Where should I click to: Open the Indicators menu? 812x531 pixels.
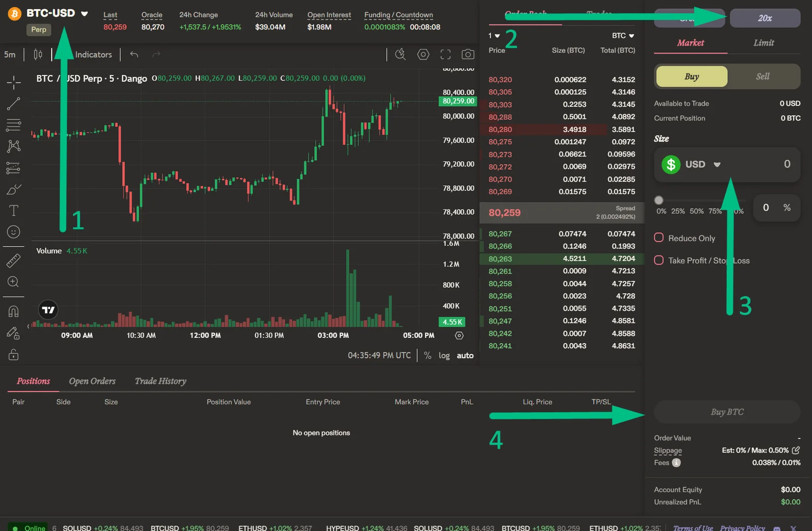[x=93, y=54]
